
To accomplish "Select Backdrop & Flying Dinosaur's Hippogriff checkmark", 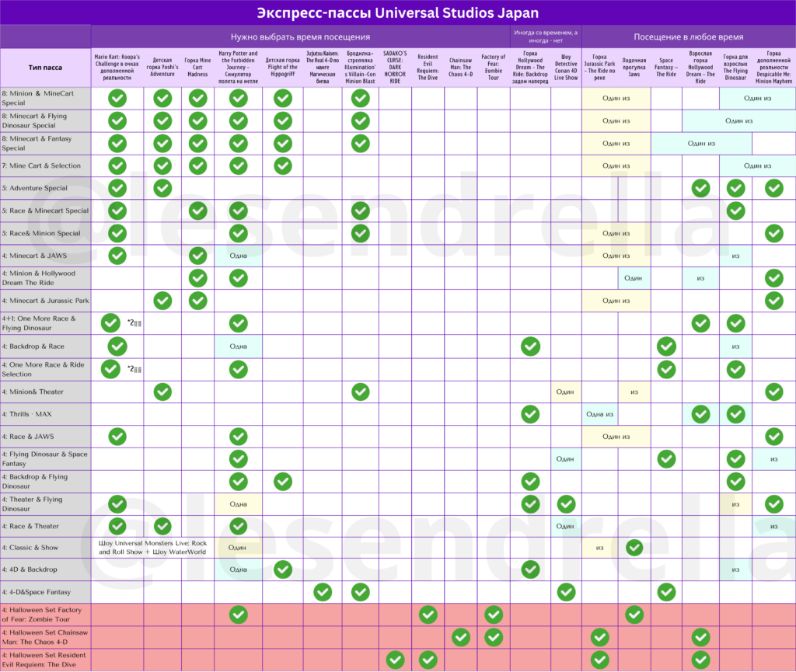I will tap(283, 482).
